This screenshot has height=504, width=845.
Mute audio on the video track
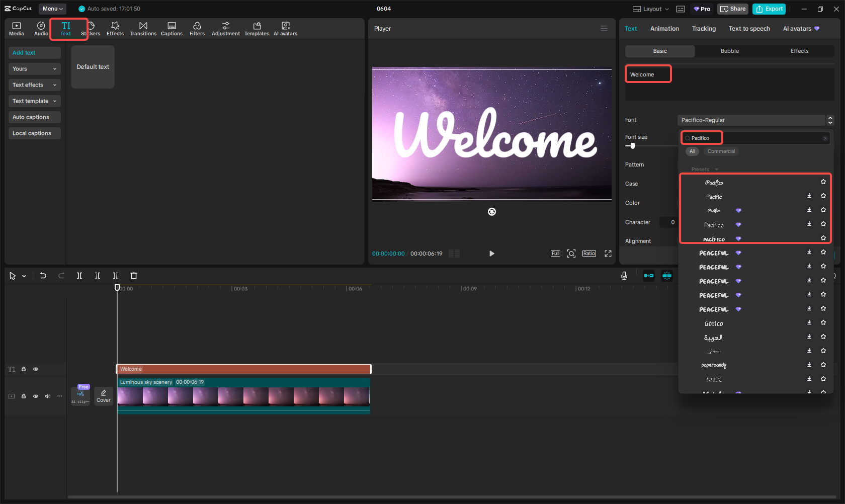47,396
